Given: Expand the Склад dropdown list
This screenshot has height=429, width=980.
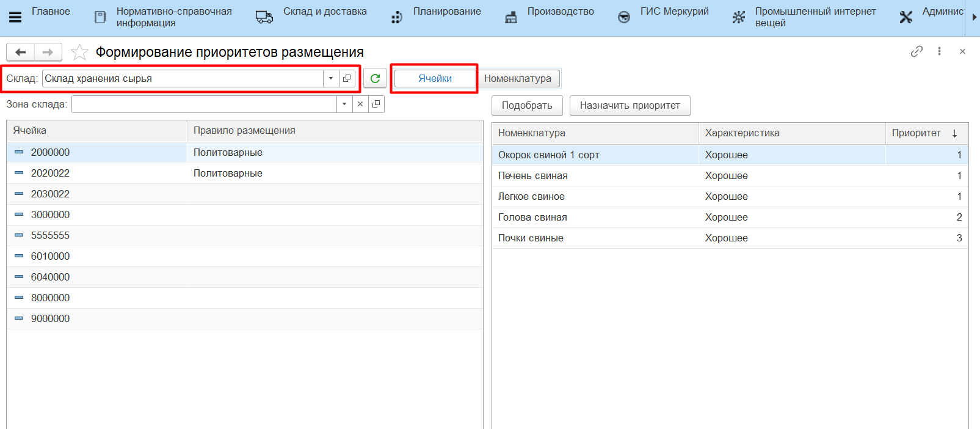Looking at the screenshot, I should tap(331, 78).
